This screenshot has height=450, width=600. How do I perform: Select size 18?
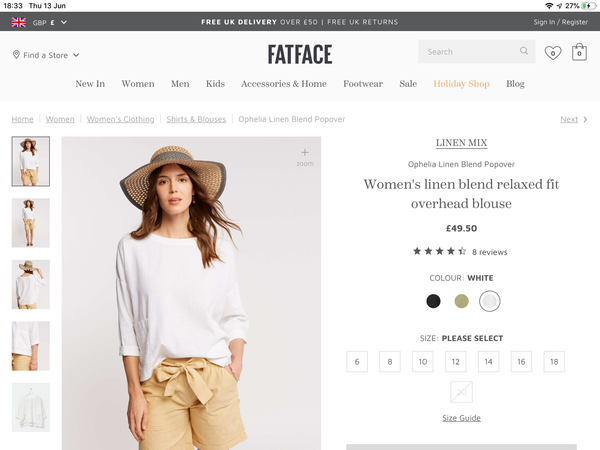[554, 362]
